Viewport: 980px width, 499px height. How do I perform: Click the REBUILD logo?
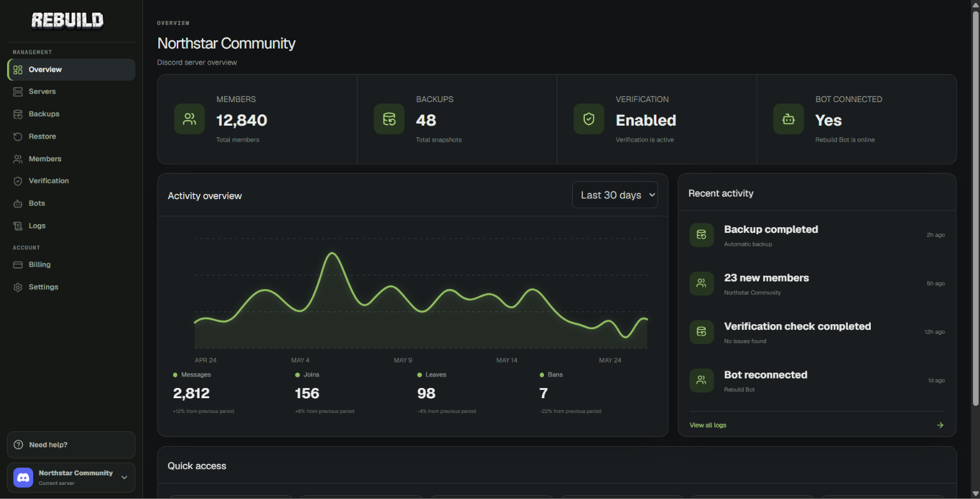pyautogui.click(x=68, y=21)
